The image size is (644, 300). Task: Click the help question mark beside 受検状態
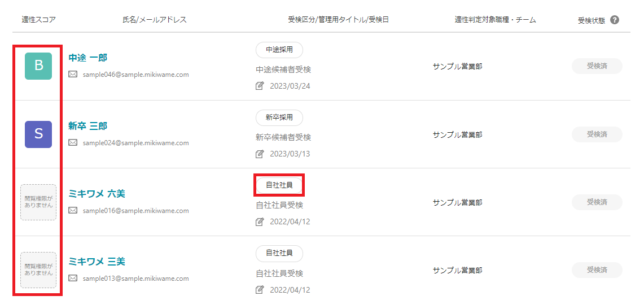[x=615, y=20]
